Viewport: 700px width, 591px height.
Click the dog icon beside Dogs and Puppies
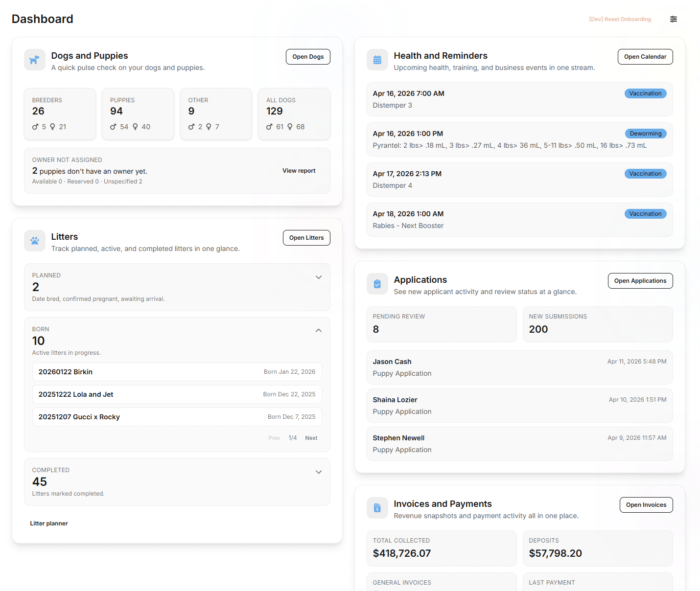(x=34, y=60)
